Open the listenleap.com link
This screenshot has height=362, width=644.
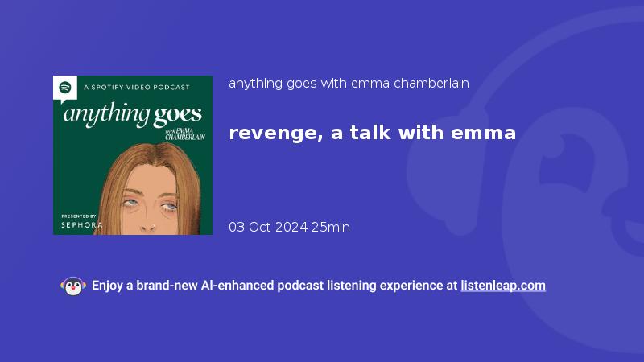503,286
